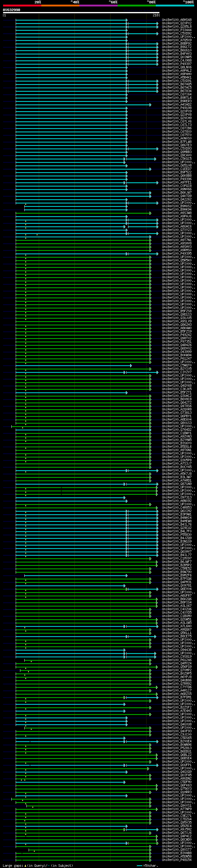Open hit UniRef100_Q0UFP1

point(177,765)
